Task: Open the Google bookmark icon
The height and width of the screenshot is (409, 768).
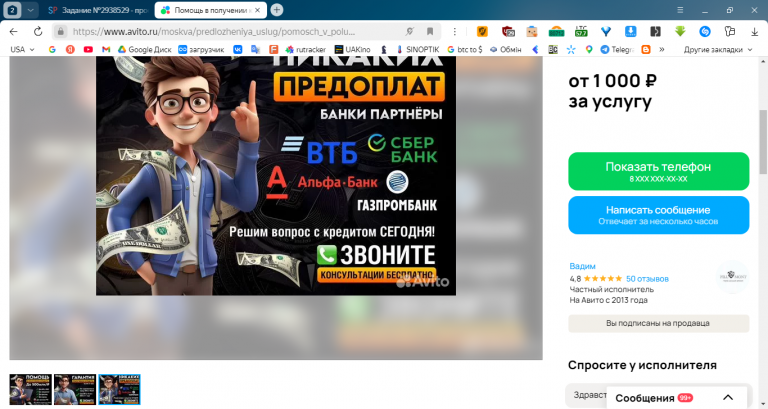Action: [x=52, y=49]
